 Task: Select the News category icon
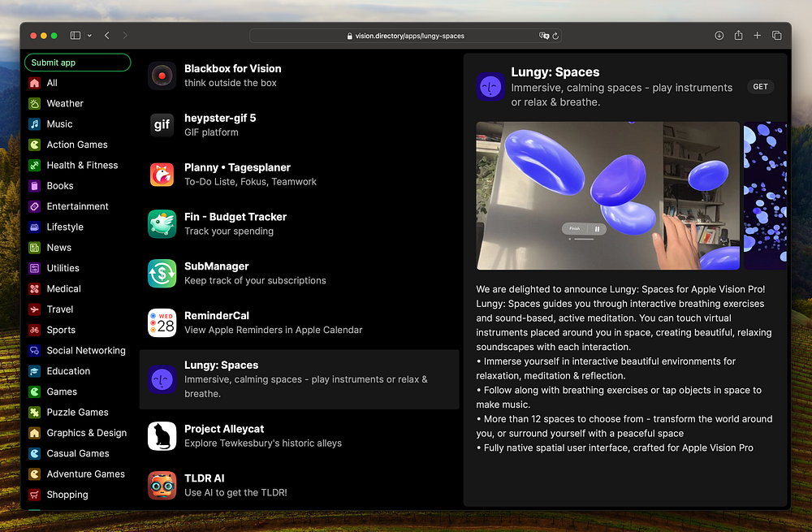[x=34, y=248]
